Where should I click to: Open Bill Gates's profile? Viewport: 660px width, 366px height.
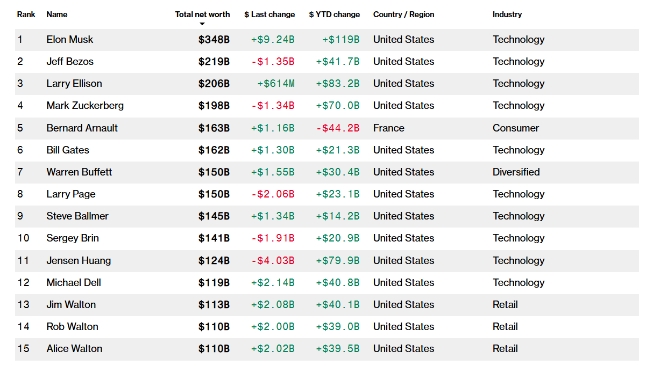(x=68, y=150)
